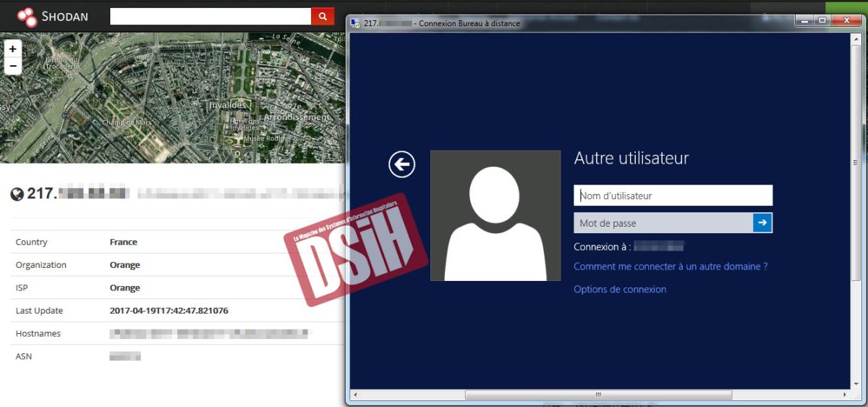
Task: Click the horizontal scrollbar left arrow
Action: pyautogui.click(x=355, y=395)
